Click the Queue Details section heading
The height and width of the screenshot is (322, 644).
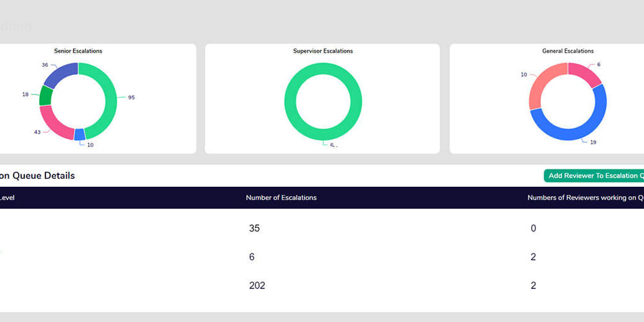click(39, 176)
